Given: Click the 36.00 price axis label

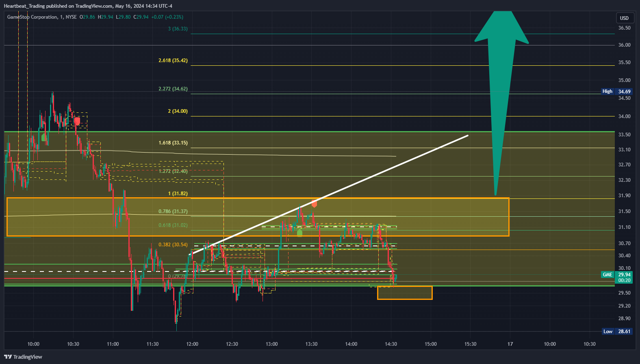Looking at the screenshot, I should [625, 45].
